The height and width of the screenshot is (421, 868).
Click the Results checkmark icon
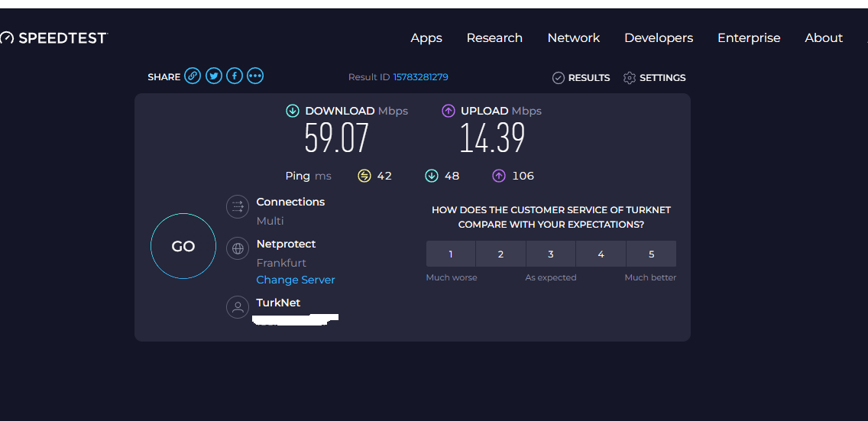[559, 78]
